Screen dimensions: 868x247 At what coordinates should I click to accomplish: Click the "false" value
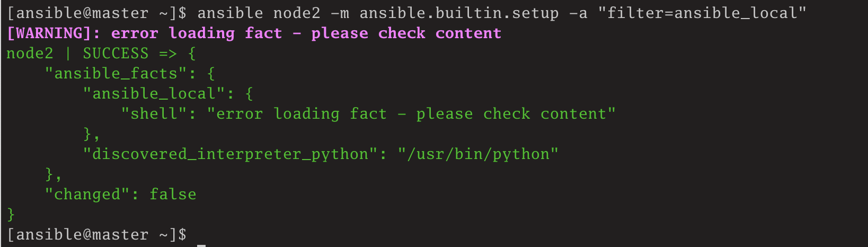(173, 195)
